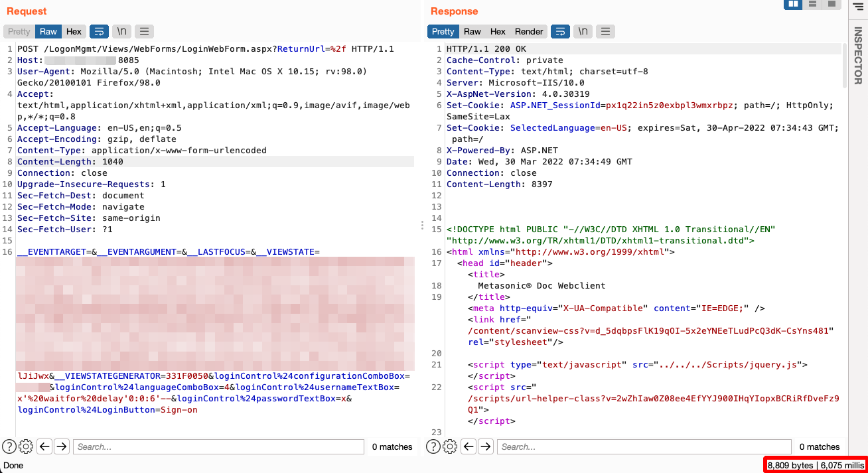
Task: Toggle word wrap in Request editor
Action: click(x=99, y=31)
